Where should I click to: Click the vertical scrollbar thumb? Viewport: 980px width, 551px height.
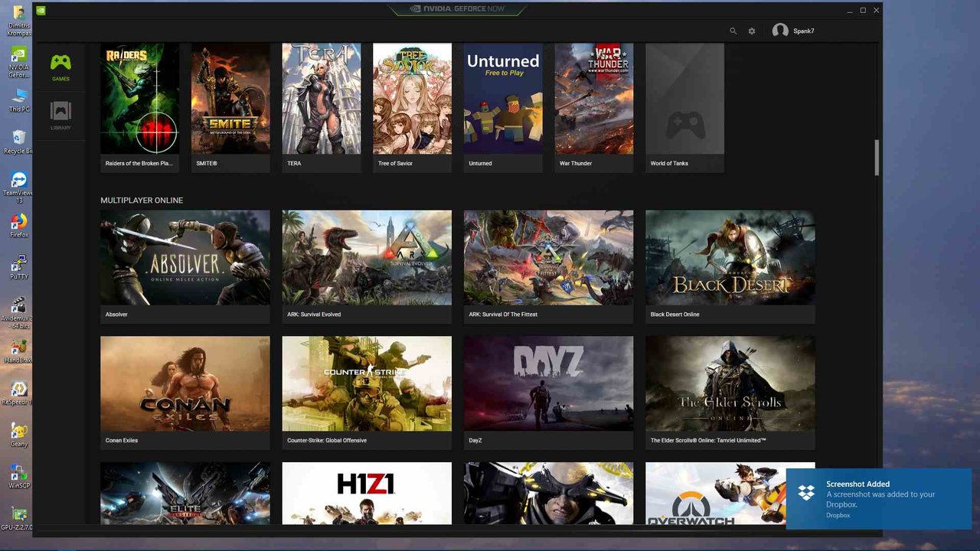pos(877,158)
